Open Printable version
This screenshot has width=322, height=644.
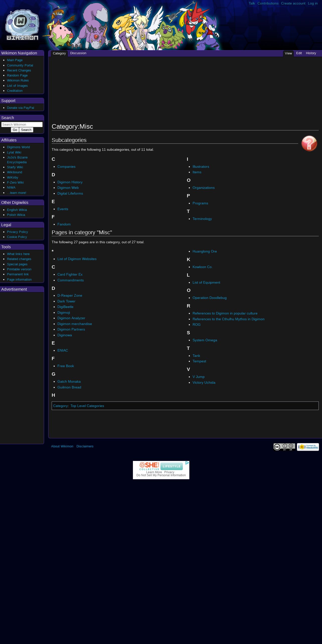click(19, 269)
